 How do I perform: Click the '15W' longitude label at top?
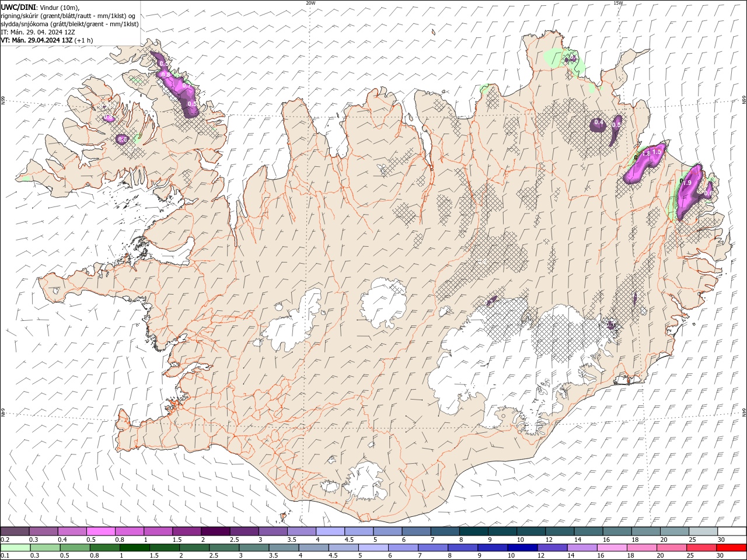point(618,3)
